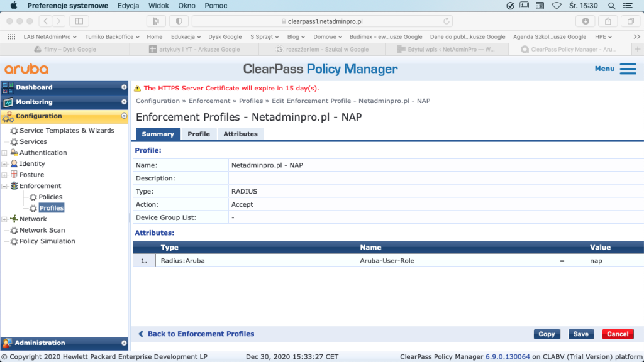Toggle the Safari sidebar button
Viewport: 644px width, 362px height.
[79, 21]
